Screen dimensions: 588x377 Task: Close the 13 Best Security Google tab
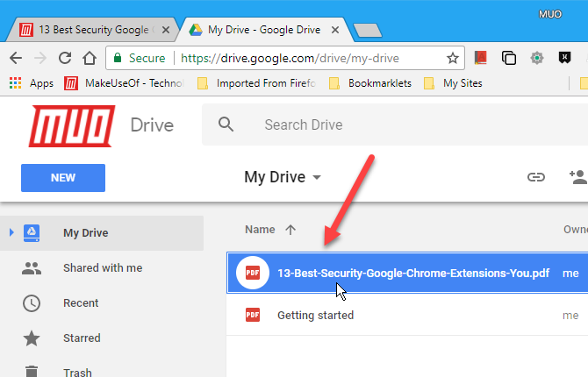[x=165, y=30]
